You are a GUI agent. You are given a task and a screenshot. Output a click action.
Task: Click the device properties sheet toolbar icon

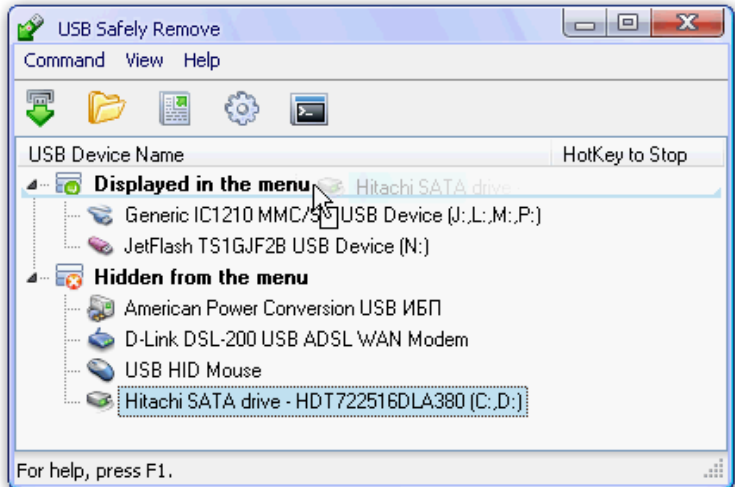tap(175, 109)
